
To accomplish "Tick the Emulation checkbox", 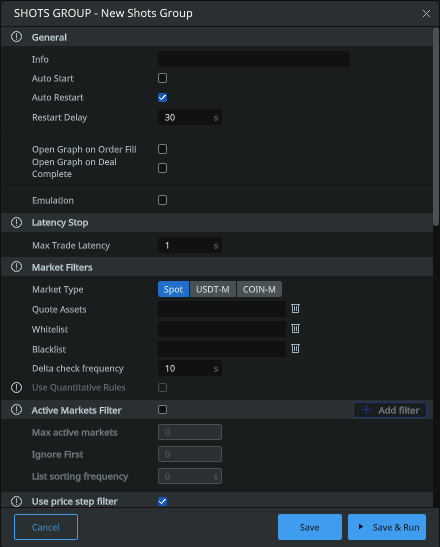I will point(162,200).
